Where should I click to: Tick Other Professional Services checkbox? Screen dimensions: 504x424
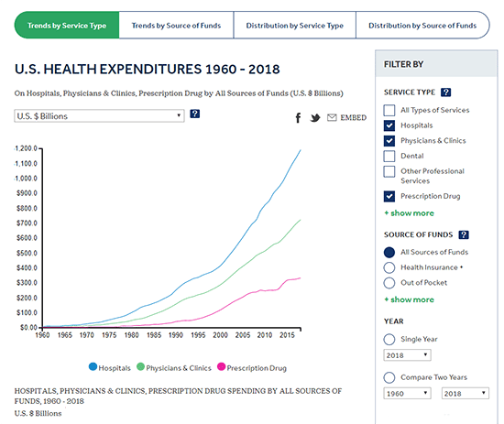point(389,171)
